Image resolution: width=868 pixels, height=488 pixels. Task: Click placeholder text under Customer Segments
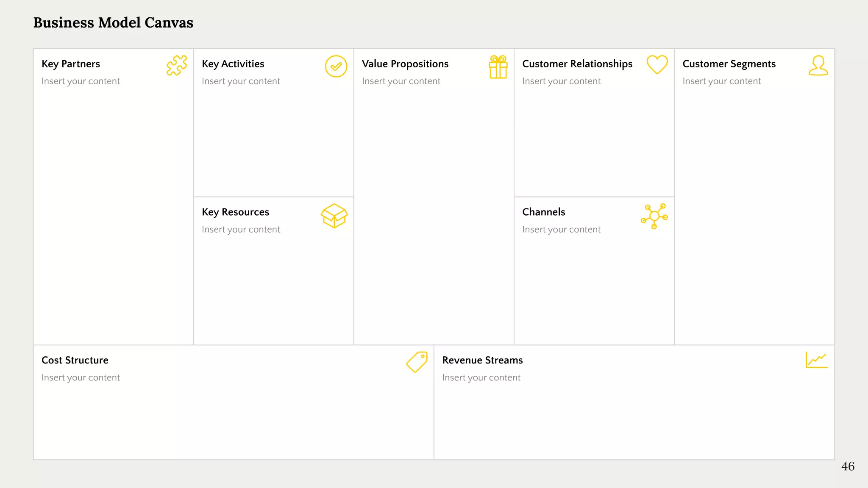[721, 81]
